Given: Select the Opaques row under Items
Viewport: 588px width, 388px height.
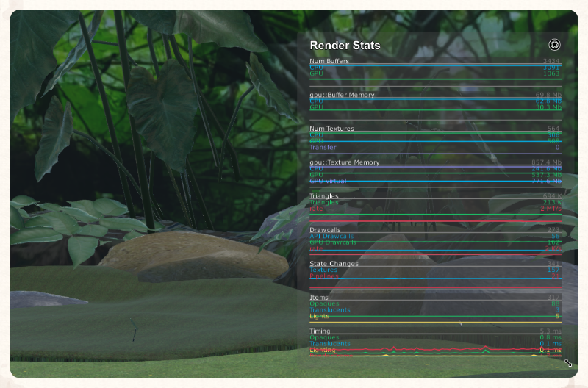Looking at the screenshot, I should [324, 303].
